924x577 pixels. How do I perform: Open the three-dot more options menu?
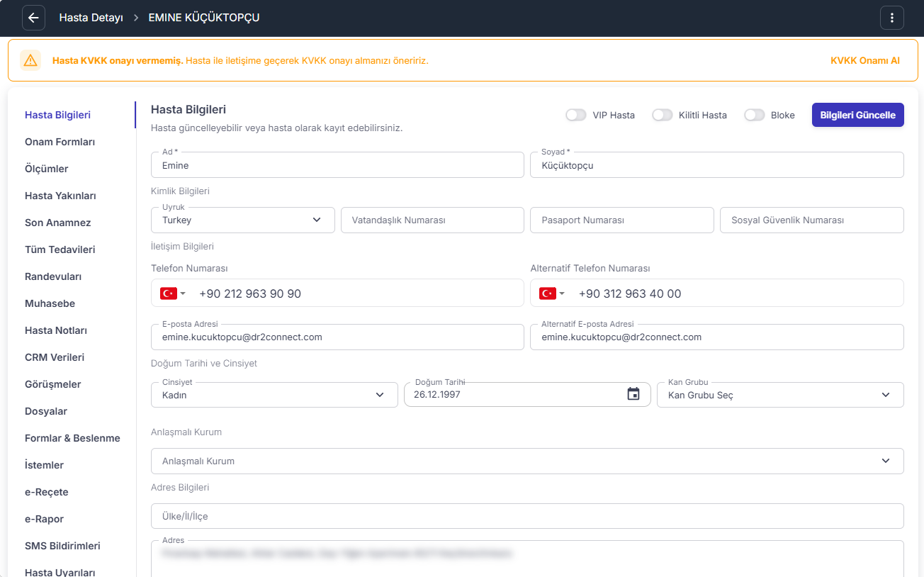click(891, 18)
